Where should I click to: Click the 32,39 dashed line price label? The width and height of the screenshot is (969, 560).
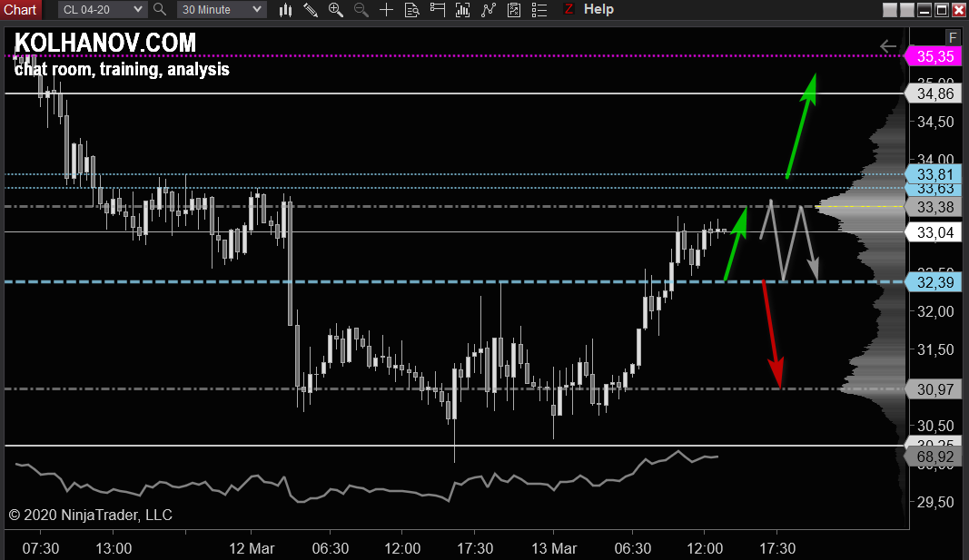[x=934, y=282]
